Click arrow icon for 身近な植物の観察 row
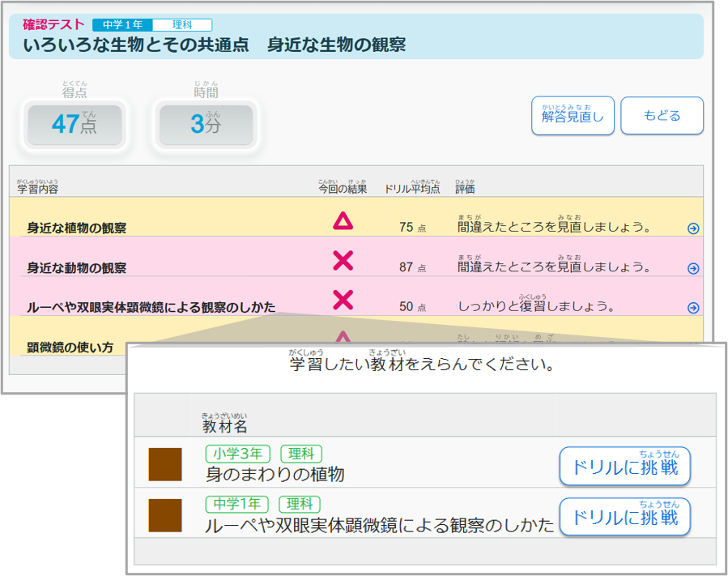 tap(692, 228)
